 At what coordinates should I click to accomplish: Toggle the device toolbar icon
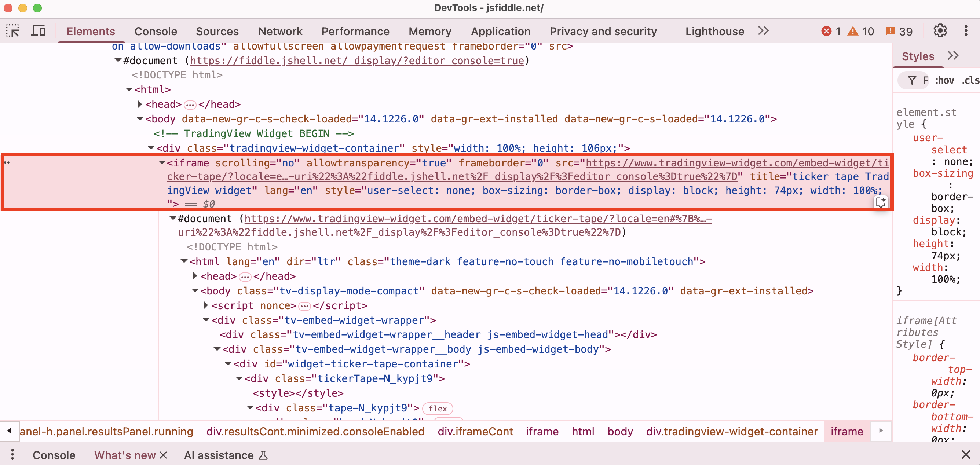(38, 31)
